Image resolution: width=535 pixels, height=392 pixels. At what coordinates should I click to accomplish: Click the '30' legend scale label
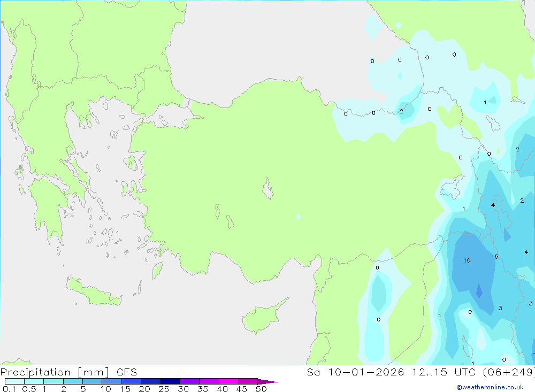[x=183, y=389]
